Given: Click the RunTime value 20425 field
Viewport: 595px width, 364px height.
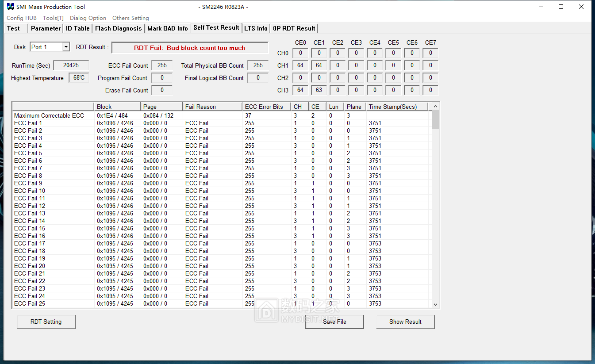Looking at the screenshot, I should tap(71, 65).
